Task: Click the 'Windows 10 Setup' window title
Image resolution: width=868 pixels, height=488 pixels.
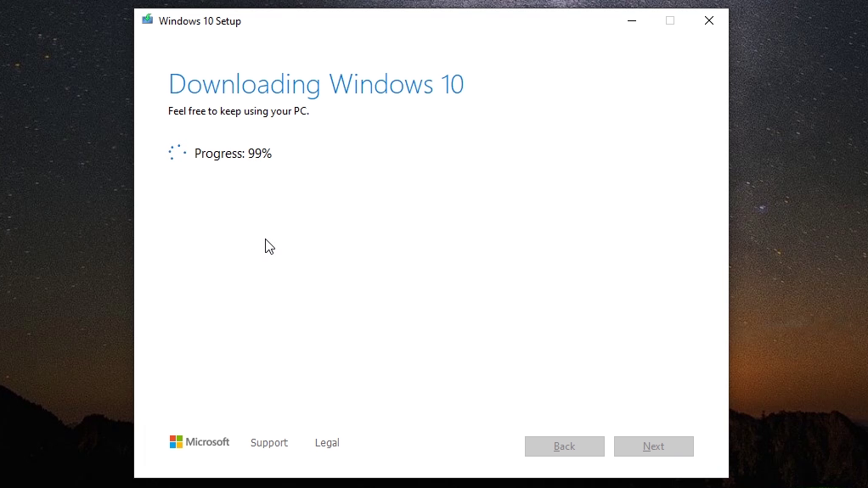Action: tap(200, 21)
